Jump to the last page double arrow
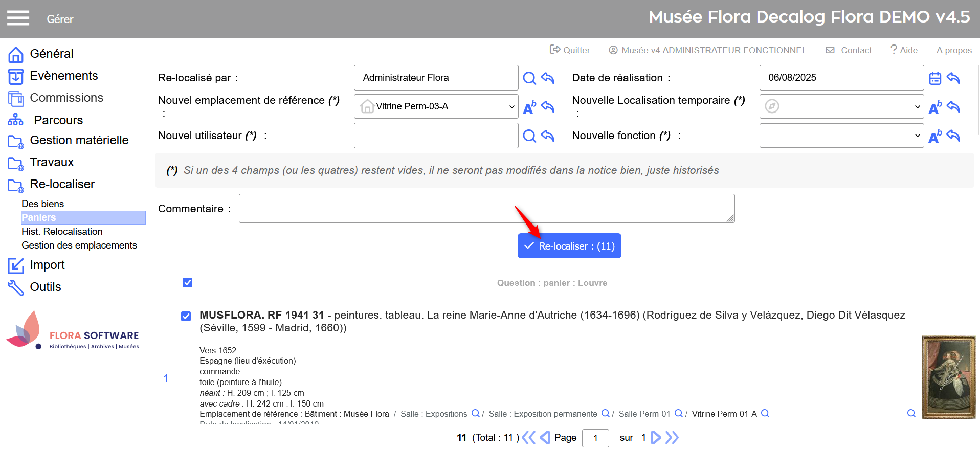 (x=672, y=438)
